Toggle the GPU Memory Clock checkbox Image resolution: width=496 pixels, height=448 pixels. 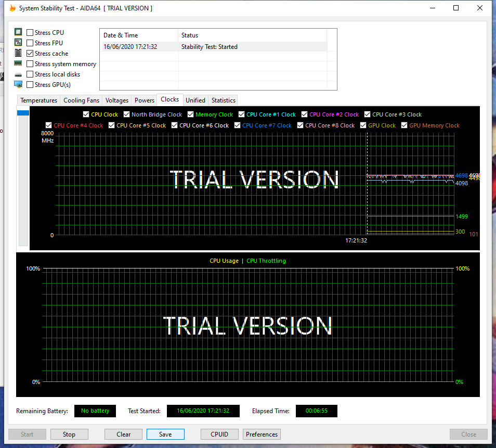[404, 125]
